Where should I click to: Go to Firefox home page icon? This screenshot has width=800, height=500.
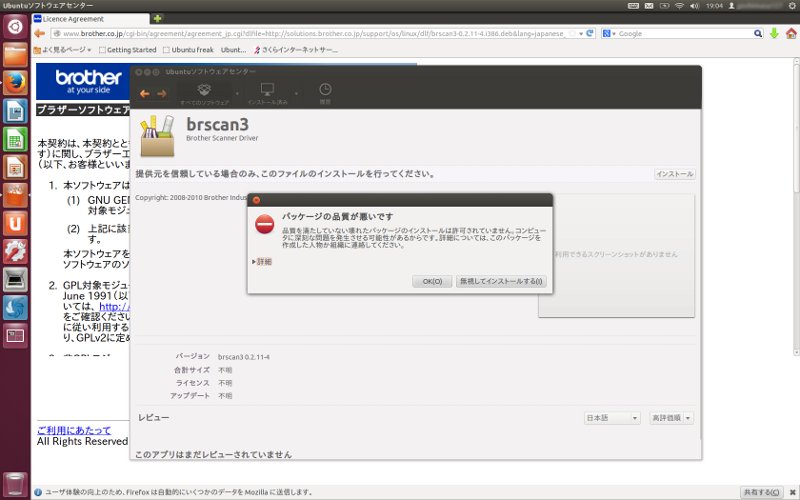[791, 34]
